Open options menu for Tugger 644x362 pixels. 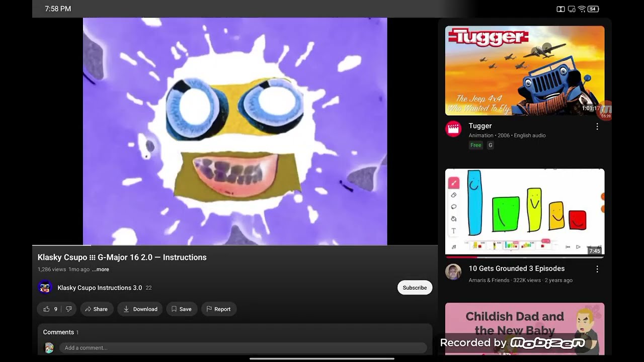pyautogui.click(x=597, y=127)
